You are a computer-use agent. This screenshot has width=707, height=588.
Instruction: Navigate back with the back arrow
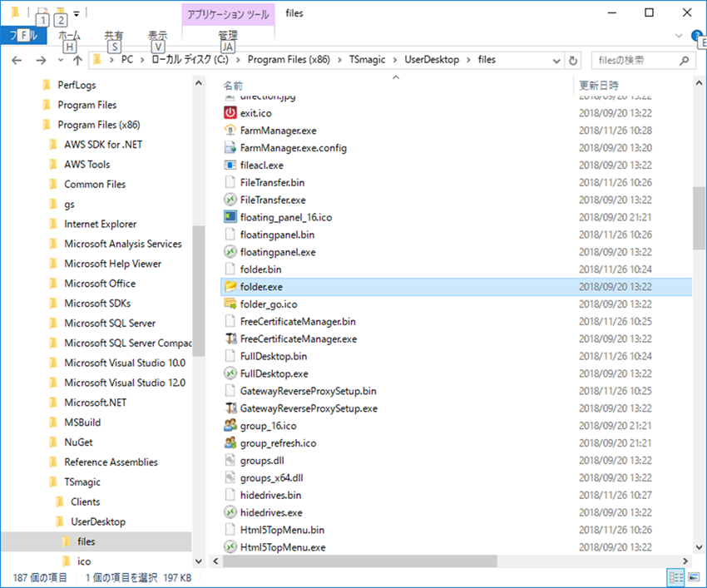(17, 61)
